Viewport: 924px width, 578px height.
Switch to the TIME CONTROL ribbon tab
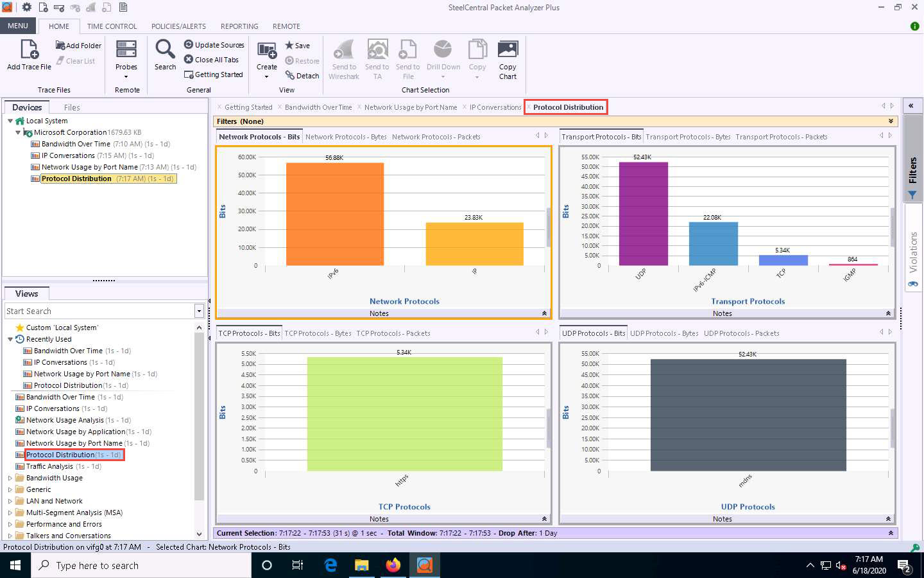tap(112, 26)
